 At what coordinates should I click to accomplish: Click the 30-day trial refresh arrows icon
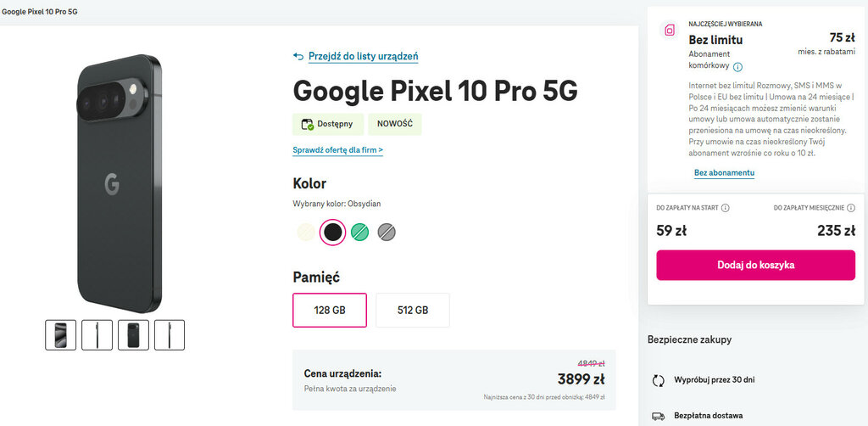(x=658, y=380)
